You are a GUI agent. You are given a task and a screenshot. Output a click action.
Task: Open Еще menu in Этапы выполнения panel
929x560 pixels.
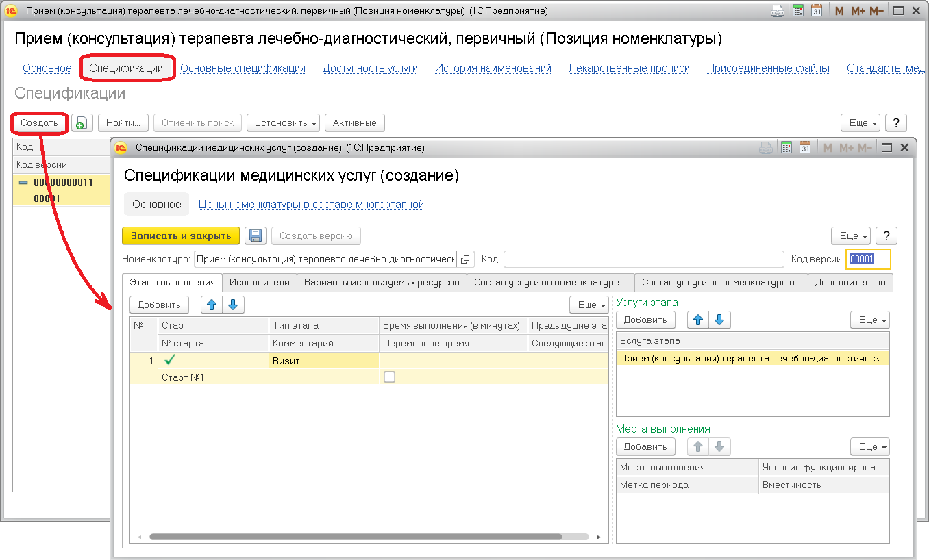pos(589,305)
